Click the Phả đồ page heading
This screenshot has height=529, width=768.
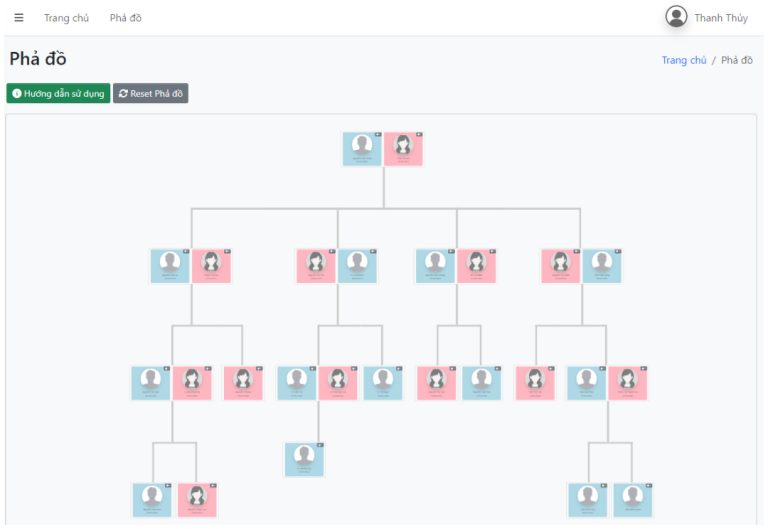[38, 59]
